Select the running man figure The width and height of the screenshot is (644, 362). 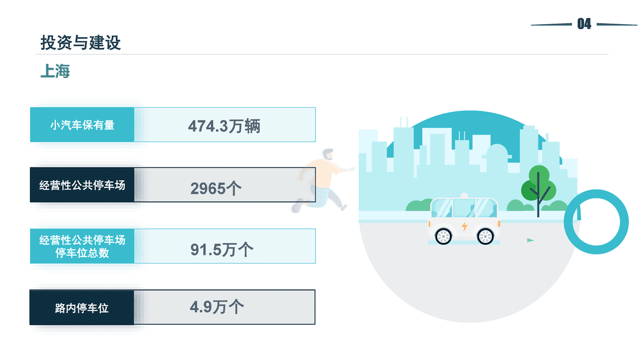pyautogui.click(x=322, y=180)
